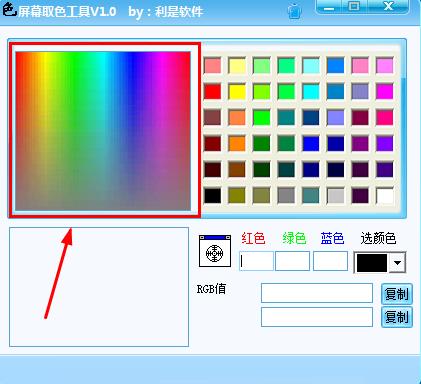Click the first RGB值 text box
Viewport: 421px width, 384px height.
click(x=317, y=293)
